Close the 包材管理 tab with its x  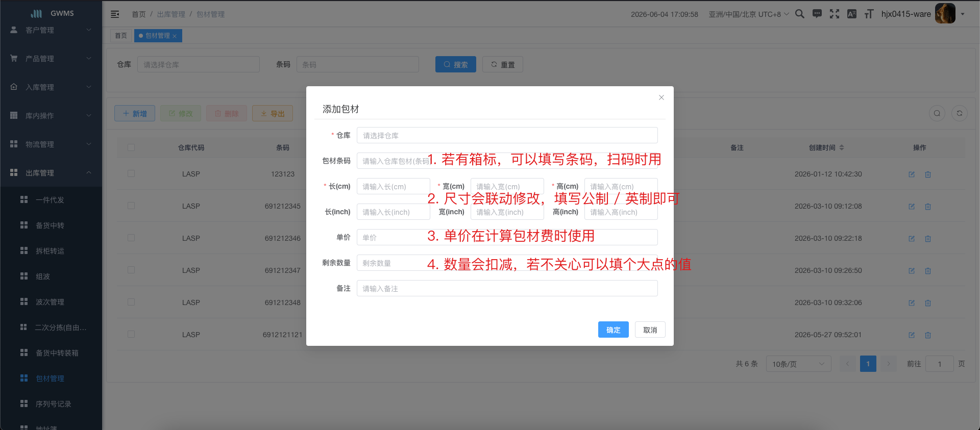[175, 36]
